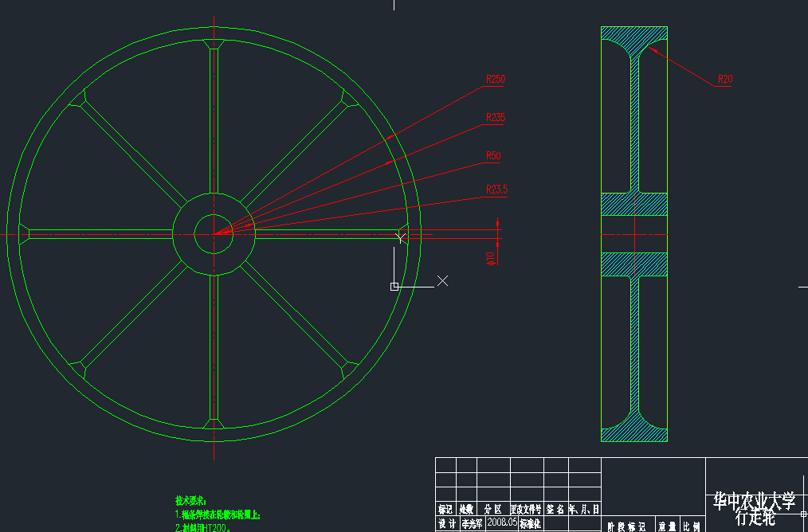The width and height of the screenshot is (808, 532).
Task: Select the R20 fillet dimension label
Action: click(725, 80)
